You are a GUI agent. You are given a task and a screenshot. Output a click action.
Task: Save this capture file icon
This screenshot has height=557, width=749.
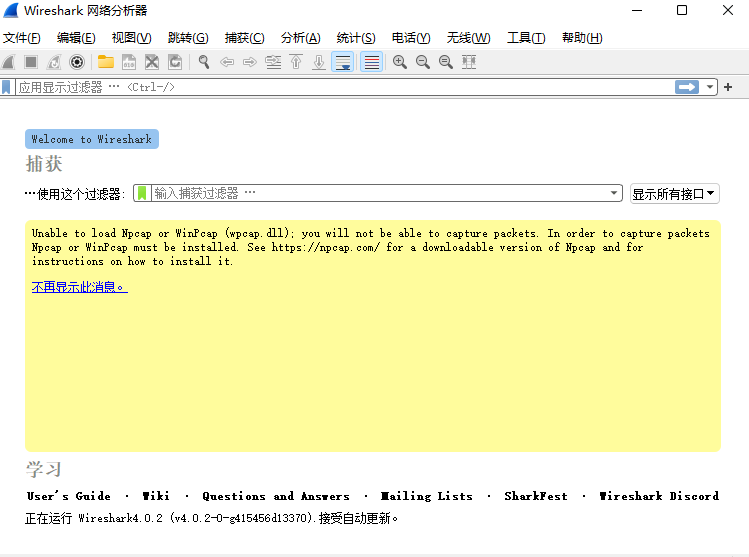point(129,62)
